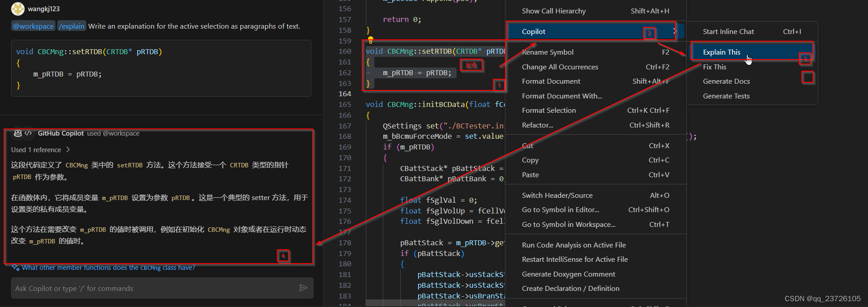Select Create Declaration / Definition
The height and width of the screenshot is (307, 868).
pyautogui.click(x=596, y=288)
